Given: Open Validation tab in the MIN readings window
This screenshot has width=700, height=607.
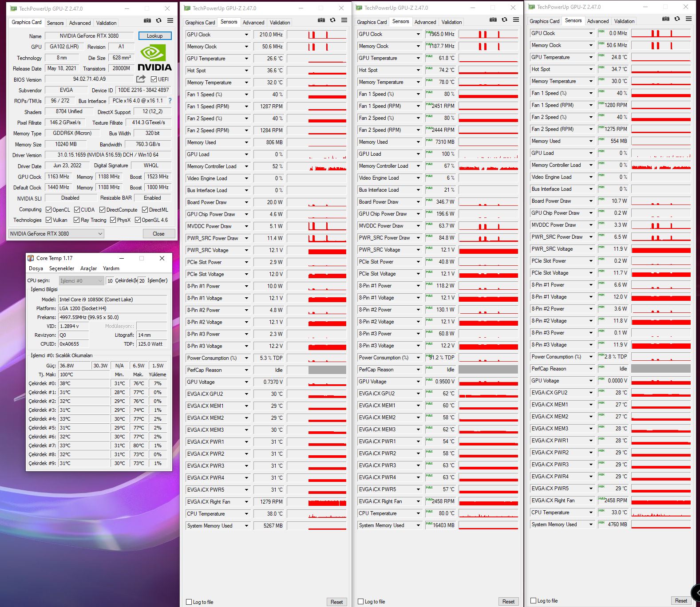Looking at the screenshot, I should point(625,21).
